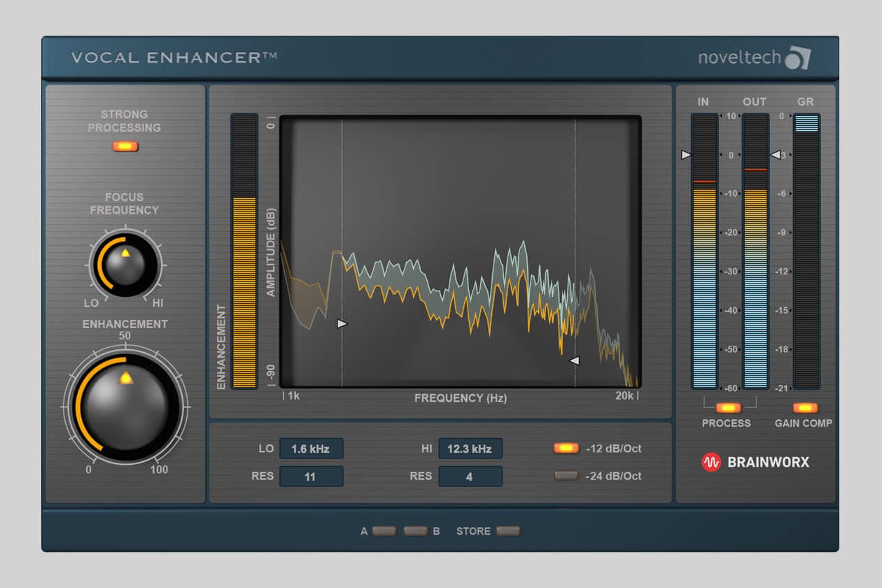The height and width of the screenshot is (588, 882).
Task: Click the OUT meter level triangle handle
Action: click(x=775, y=155)
